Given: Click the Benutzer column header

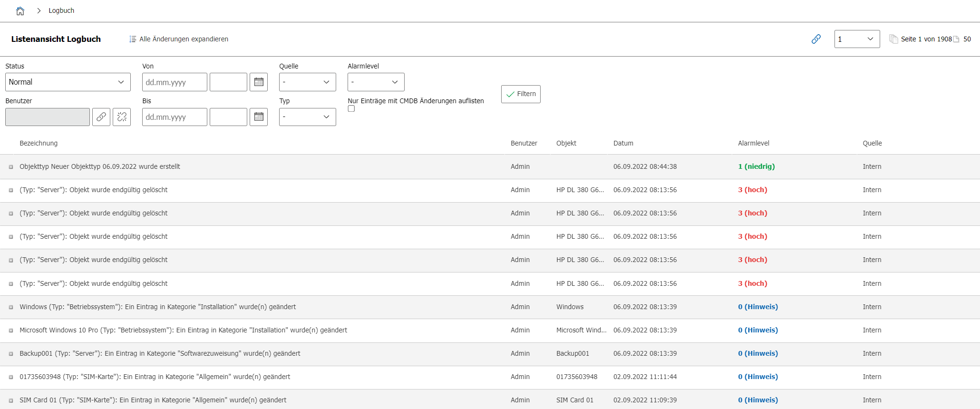Looking at the screenshot, I should click(524, 143).
